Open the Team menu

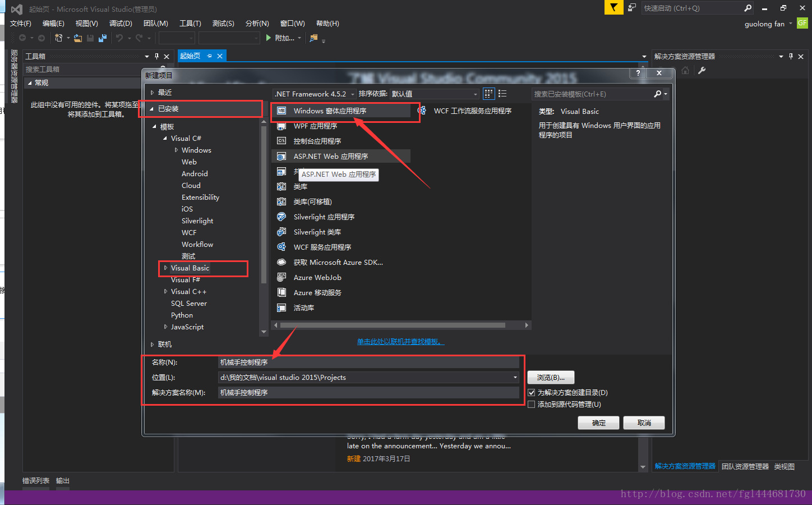(x=155, y=24)
